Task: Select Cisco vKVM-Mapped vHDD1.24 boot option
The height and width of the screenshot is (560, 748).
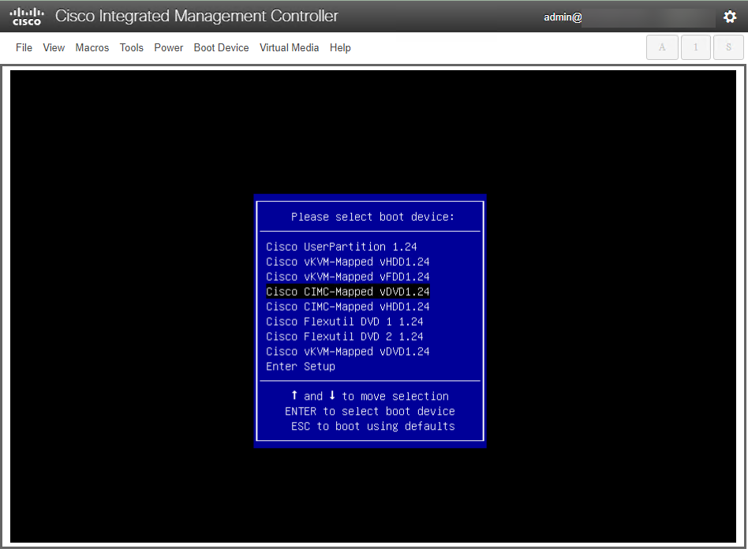Action: click(347, 261)
